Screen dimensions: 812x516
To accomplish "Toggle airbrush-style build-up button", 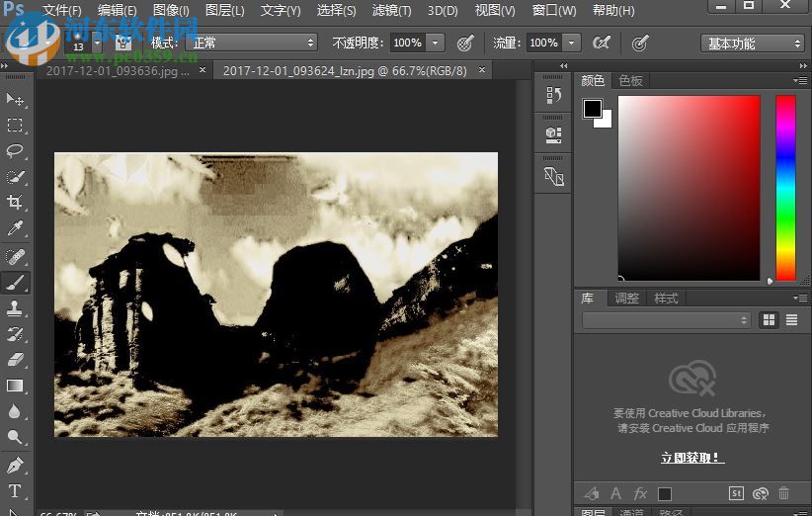I will 601,43.
